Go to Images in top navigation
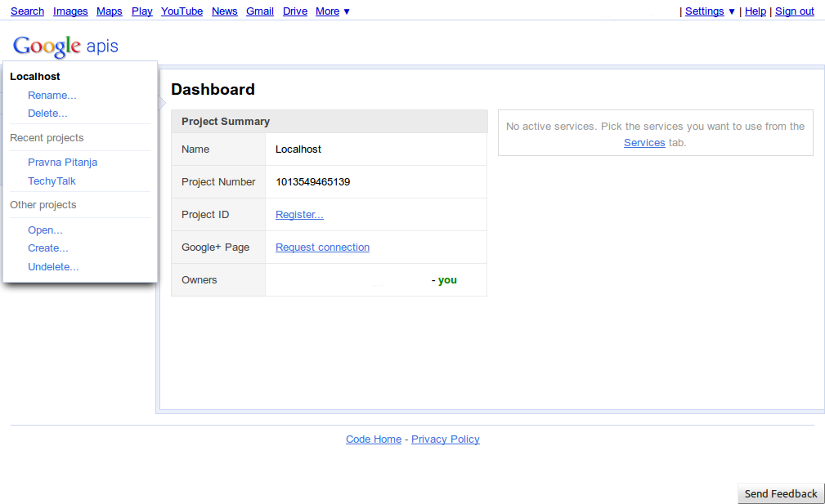 pos(70,11)
